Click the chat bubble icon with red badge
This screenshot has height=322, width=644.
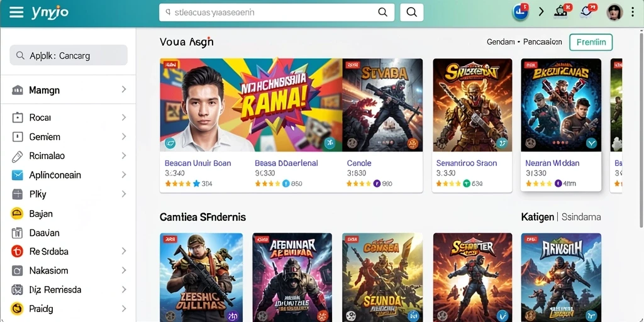pyautogui.click(x=588, y=11)
